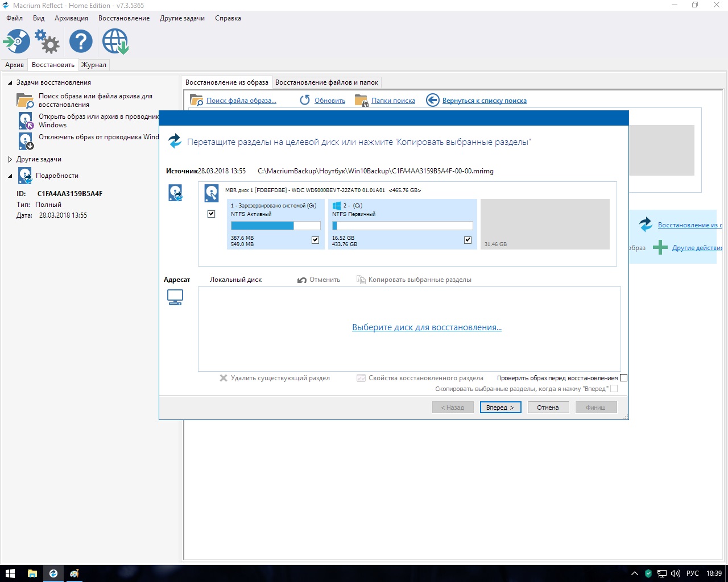728x582 pixels.
Task: Open the Другие задачи menu
Action: coord(182,18)
